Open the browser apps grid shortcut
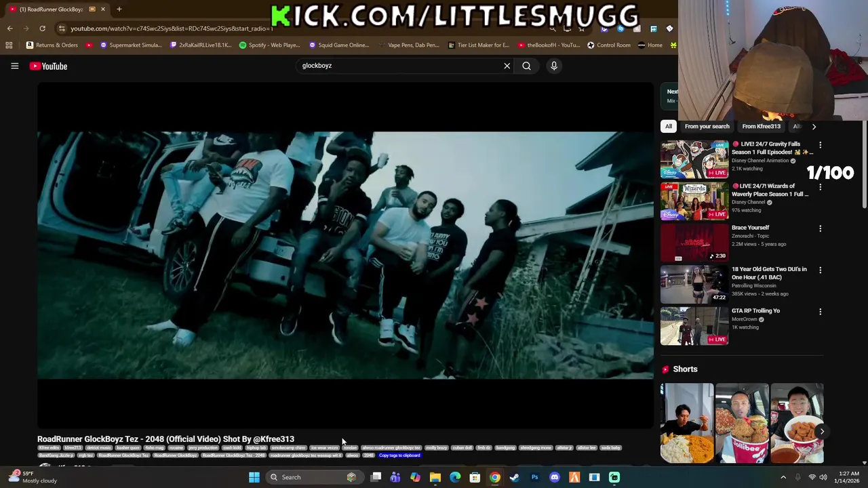 pyautogui.click(x=9, y=45)
